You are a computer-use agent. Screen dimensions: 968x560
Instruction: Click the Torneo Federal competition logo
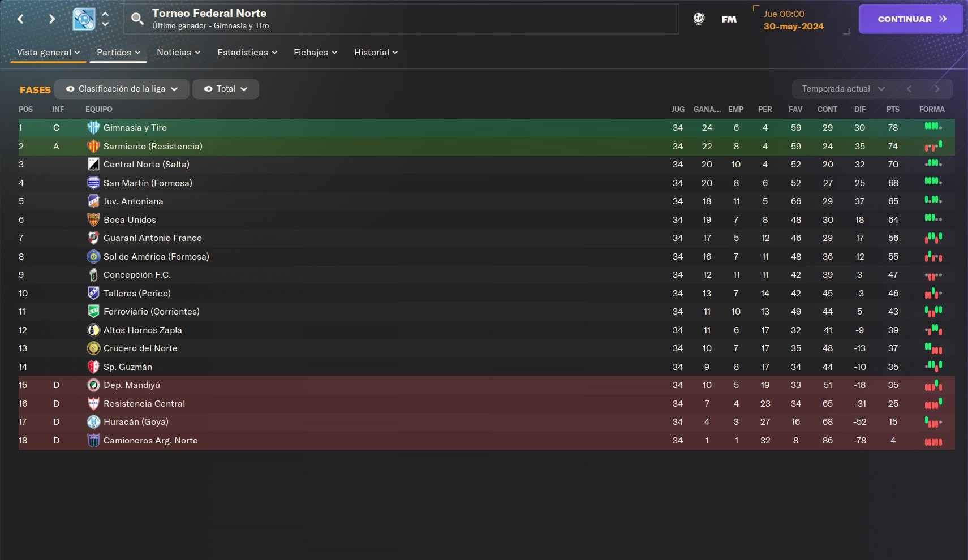[84, 19]
